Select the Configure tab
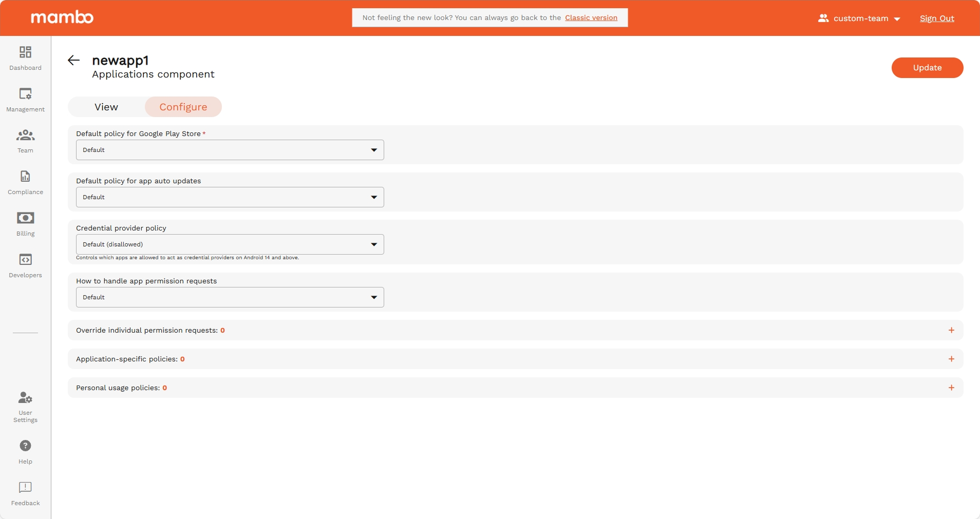 point(183,107)
